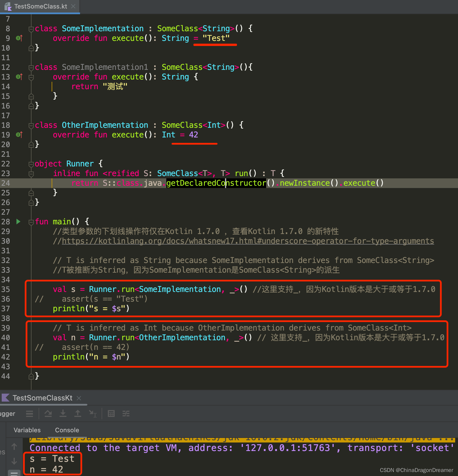This screenshot has height=476, width=458.
Task: Click the override marker on line 13
Action: tap(19, 77)
